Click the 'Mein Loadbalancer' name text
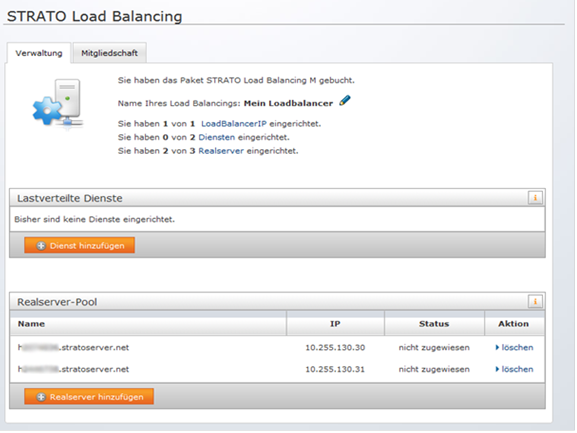This screenshot has width=577, height=433. click(x=288, y=103)
